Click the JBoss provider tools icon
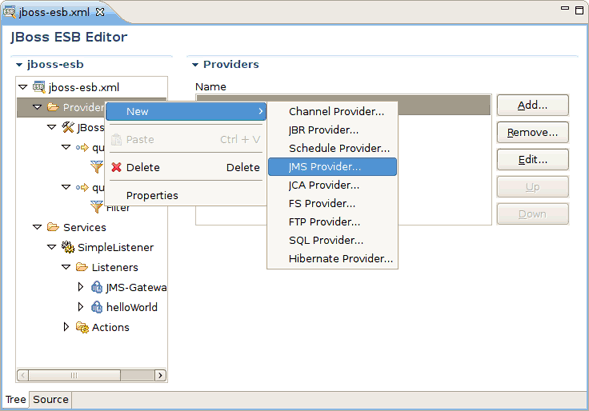Screen dimensions: 589x411 tap(68, 127)
